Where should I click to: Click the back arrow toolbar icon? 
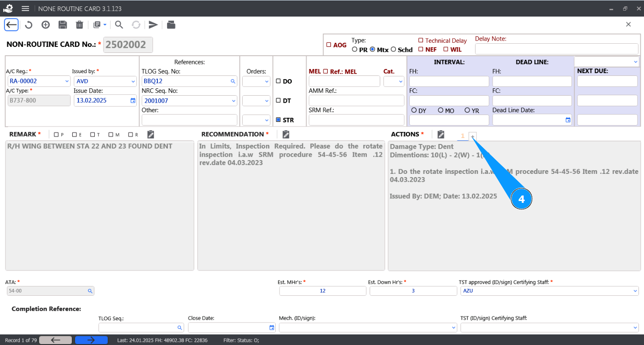pyautogui.click(x=12, y=25)
